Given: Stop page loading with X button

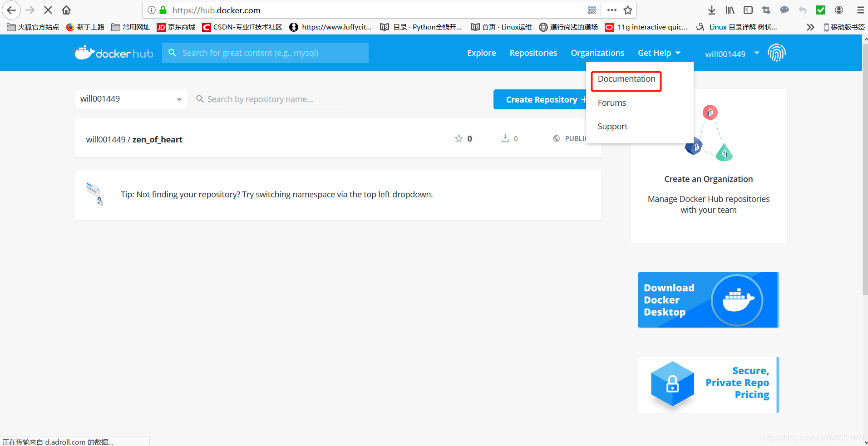Looking at the screenshot, I should click(x=48, y=10).
